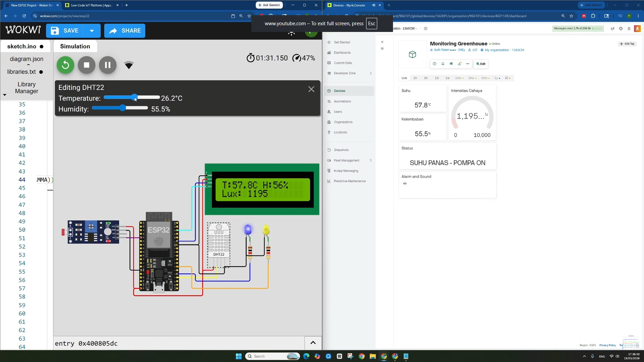The image size is (644, 362).
Task: Open Users in Blynk sidebar
Action: pos(338,112)
